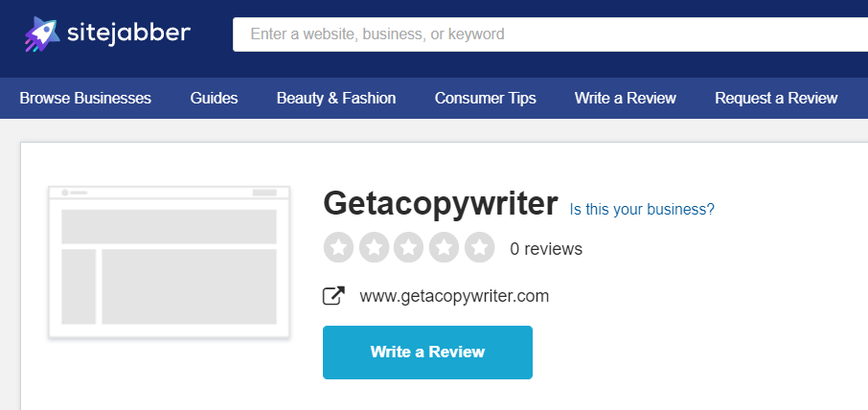Image resolution: width=868 pixels, height=410 pixels.
Task: Open Write a Review in navigation bar
Action: [626, 98]
